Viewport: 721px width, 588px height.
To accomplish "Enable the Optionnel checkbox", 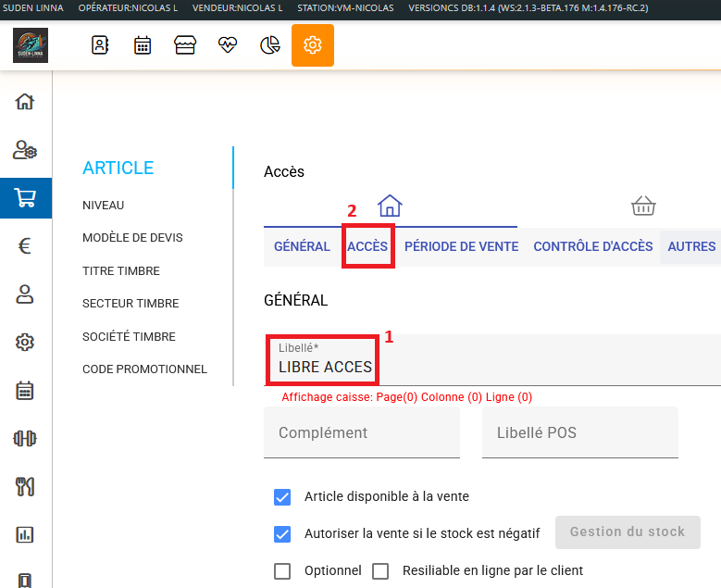I will (x=283, y=570).
